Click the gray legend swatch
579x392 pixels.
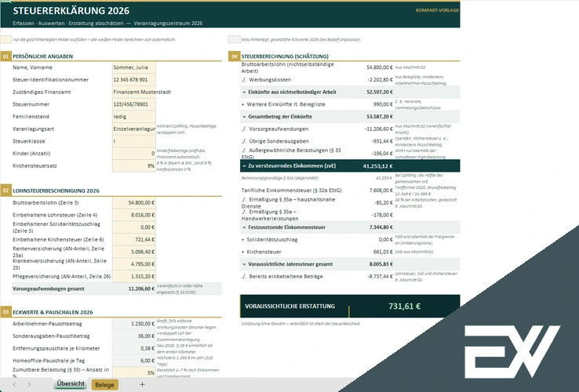tap(234, 39)
